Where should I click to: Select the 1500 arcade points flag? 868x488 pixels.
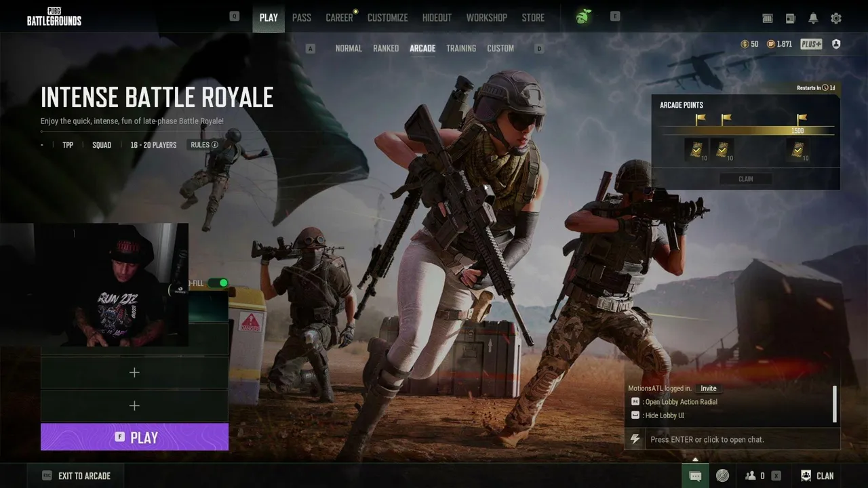(x=802, y=119)
